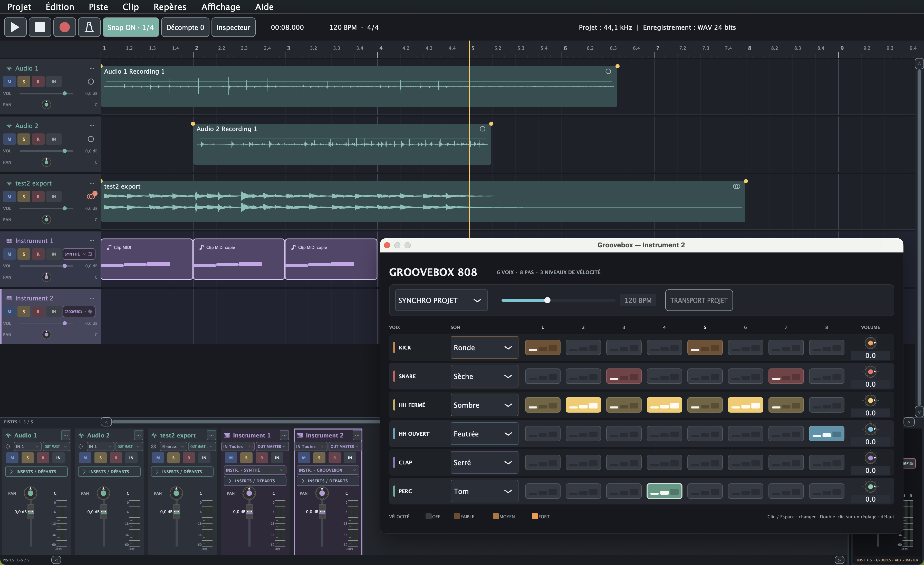Click the KICK volume knob
Image resolution: width=924 pixels, height=565 pixels.
870,343
